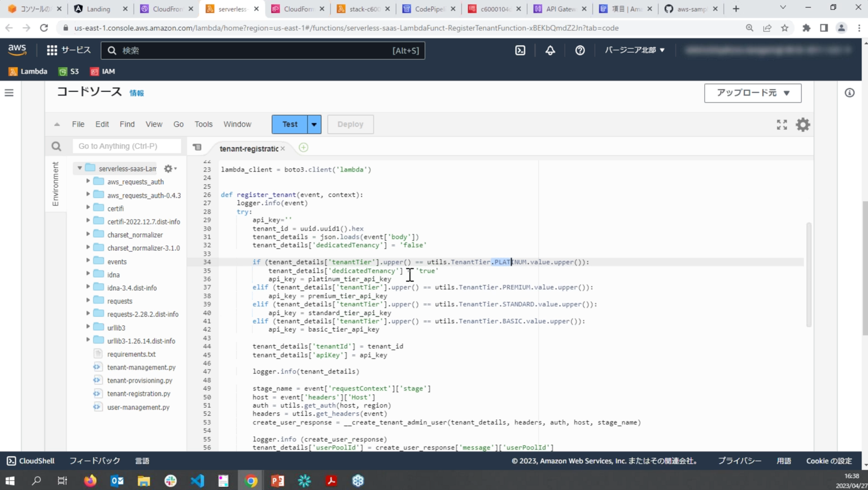Screen dimensions: 868x490
Task: Open the Test button dropdown arrow
Action: coord(314,124)
